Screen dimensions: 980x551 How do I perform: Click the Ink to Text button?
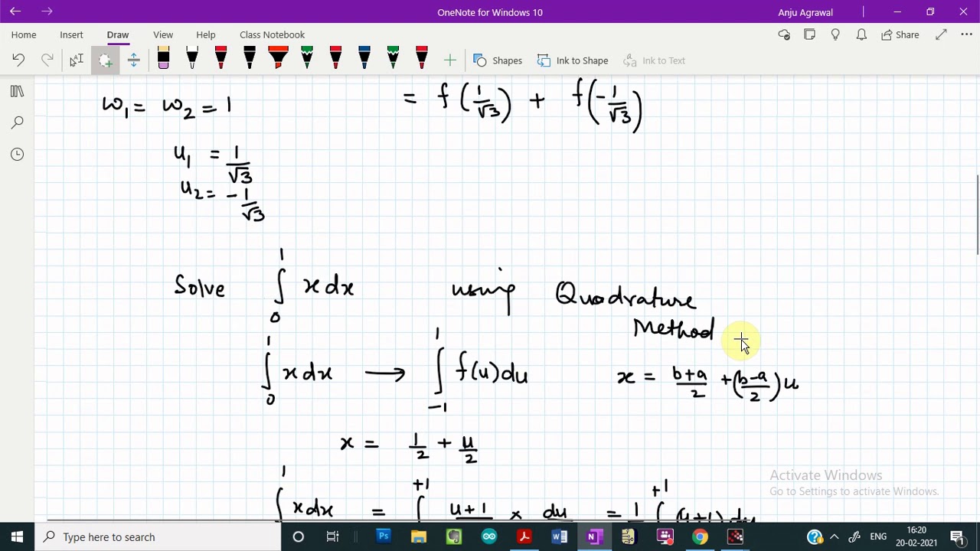(655, 60)
